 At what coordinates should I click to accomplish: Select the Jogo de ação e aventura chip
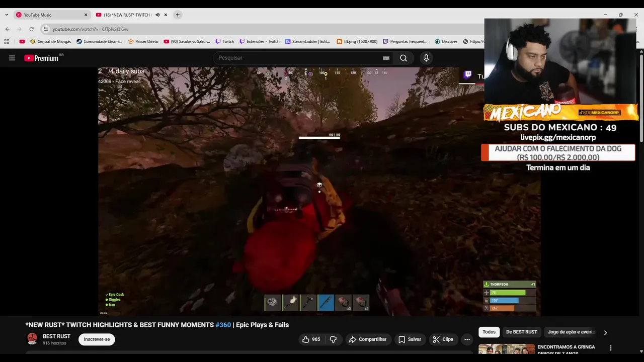coord(571,332)
